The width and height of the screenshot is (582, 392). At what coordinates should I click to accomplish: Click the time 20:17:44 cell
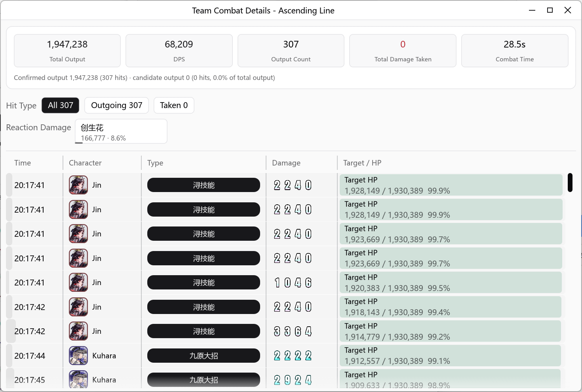[x=30, y=356]
